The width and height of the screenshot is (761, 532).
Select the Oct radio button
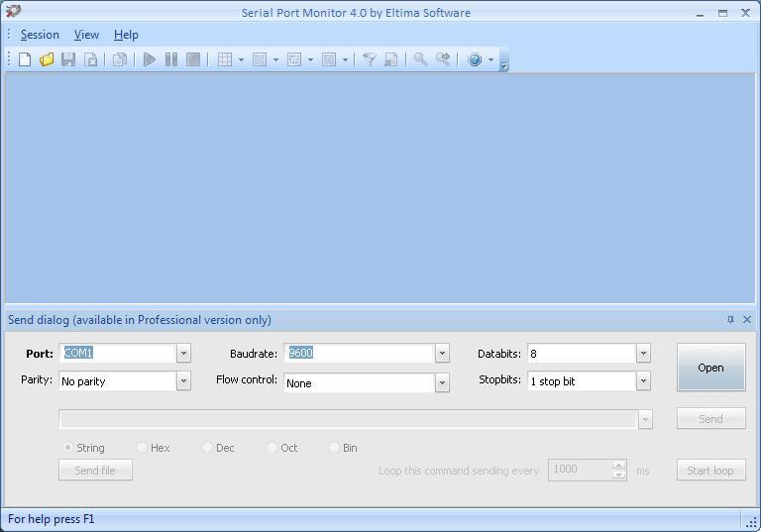[x=272, y=447]
